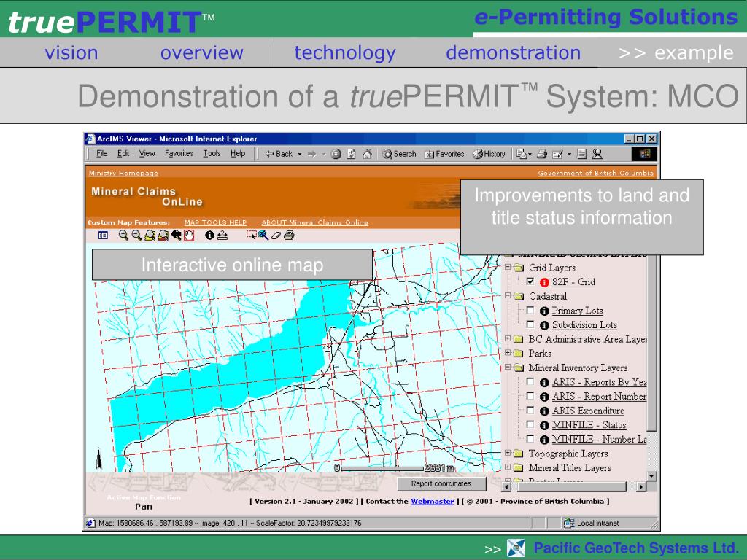Screen dimensions: 747x560
Task: Expand the Parks folder
Action: click(x=508, y=353)
